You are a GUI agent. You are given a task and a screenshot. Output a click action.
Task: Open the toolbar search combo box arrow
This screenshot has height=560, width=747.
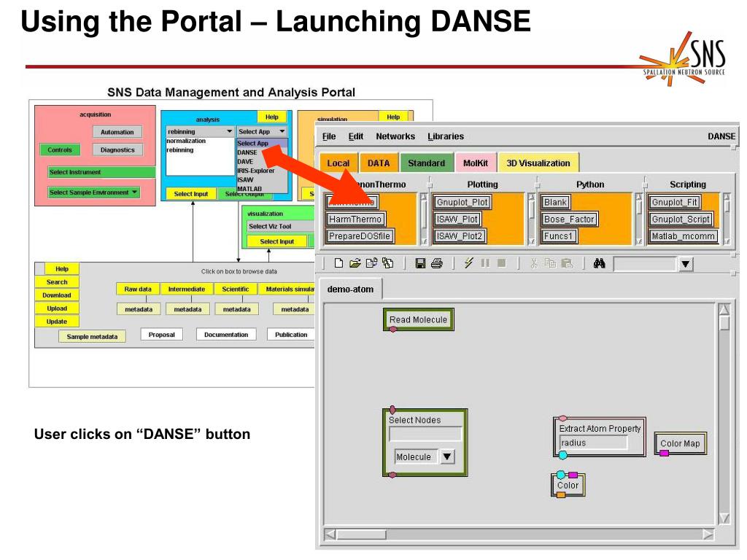pos(686,264)
